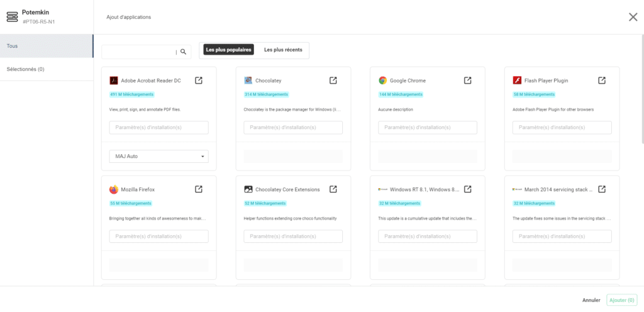Open Adobe Acrobat Reader DC external link icon
This screenshot has height=312, width=644.
(198, 81)
